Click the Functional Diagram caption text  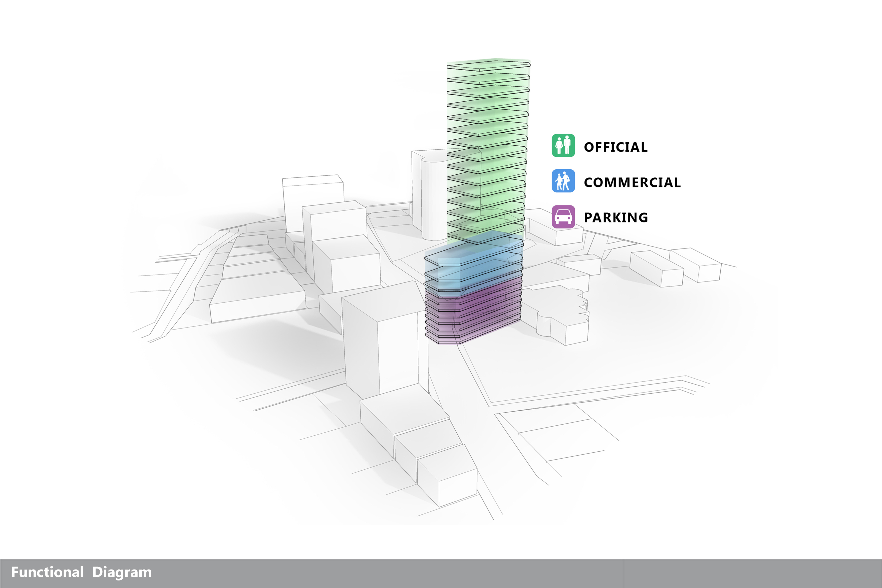coord(81,572)
